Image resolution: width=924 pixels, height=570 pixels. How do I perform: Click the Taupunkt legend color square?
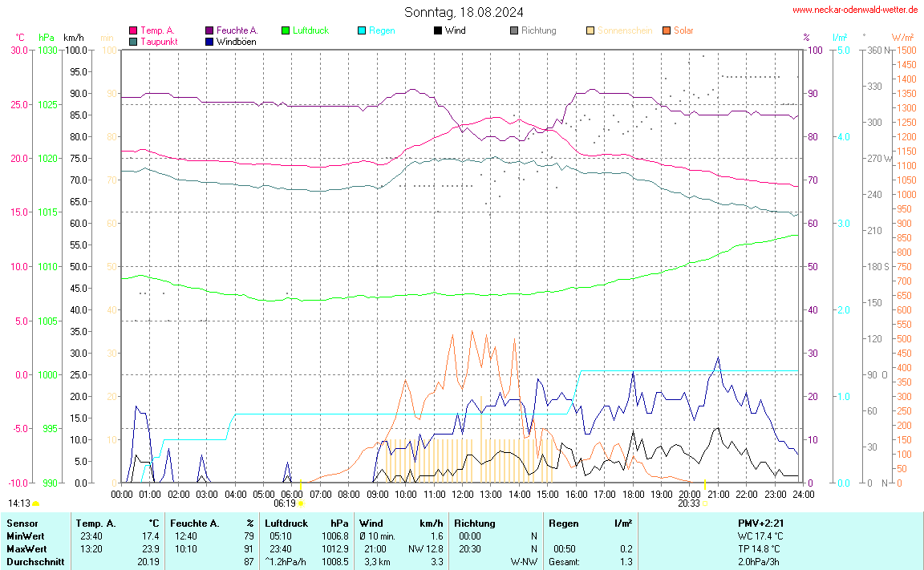pyautogui.click(x=133, y=41)
